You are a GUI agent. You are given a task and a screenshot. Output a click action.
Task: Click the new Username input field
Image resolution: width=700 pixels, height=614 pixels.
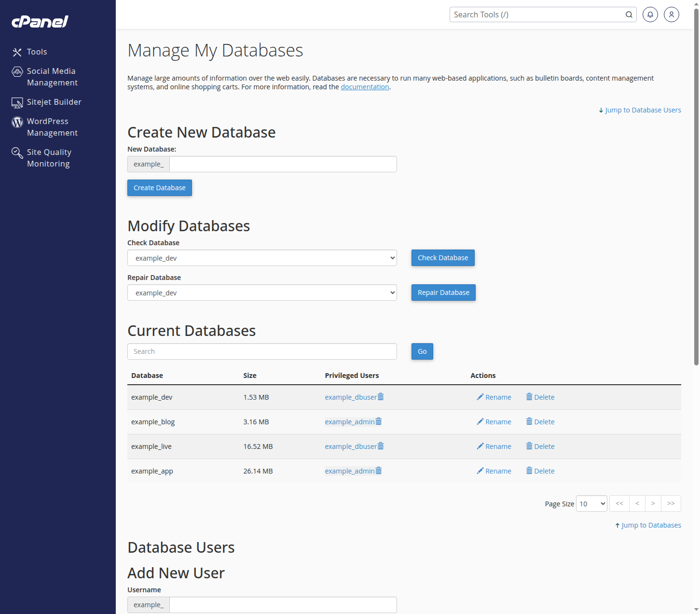[x=283, y=605]
